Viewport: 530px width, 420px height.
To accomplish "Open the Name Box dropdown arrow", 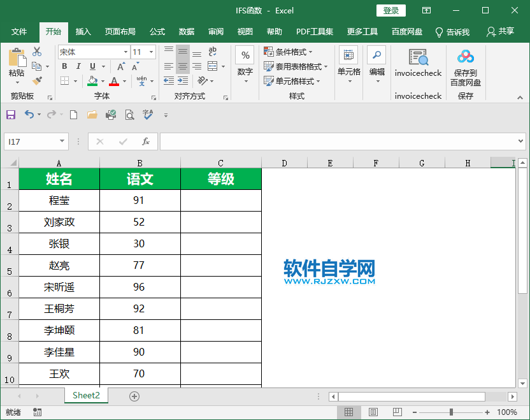I will [61, 141].
